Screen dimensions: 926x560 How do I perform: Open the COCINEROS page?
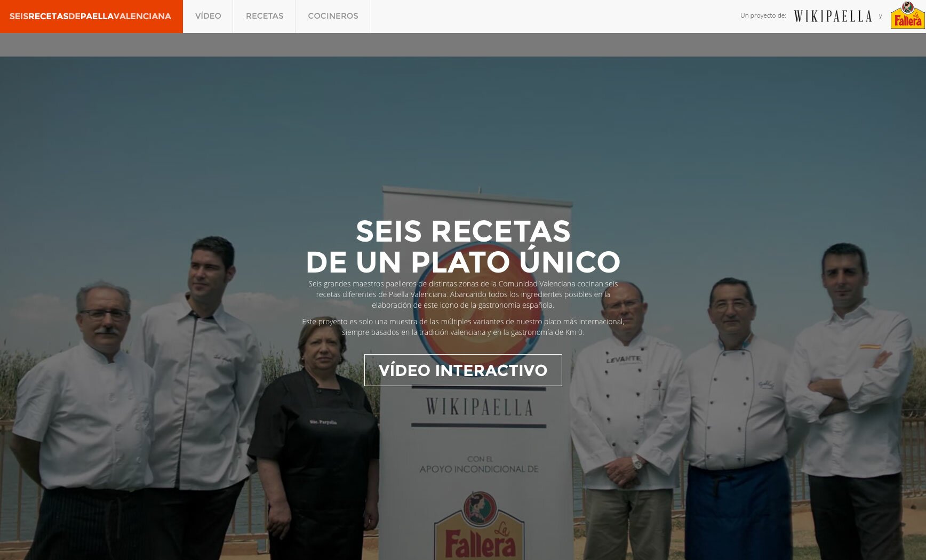pos(332,15)
